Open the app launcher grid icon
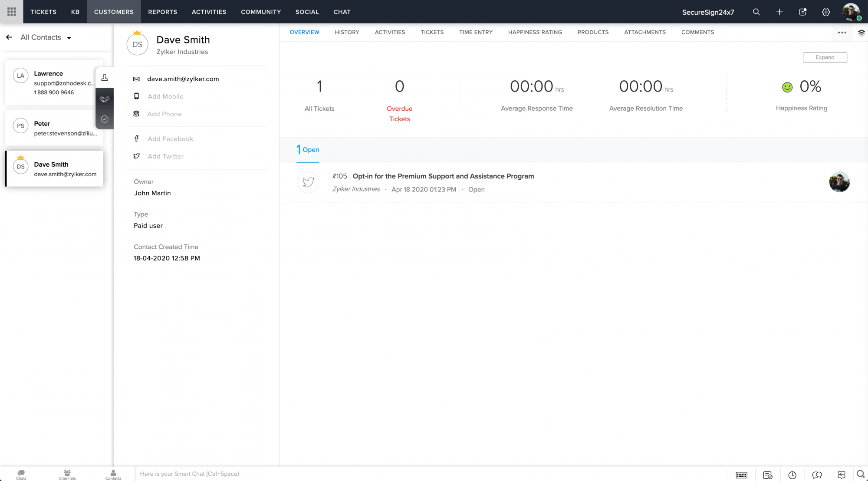868x481 pixels. coord(12,12)
